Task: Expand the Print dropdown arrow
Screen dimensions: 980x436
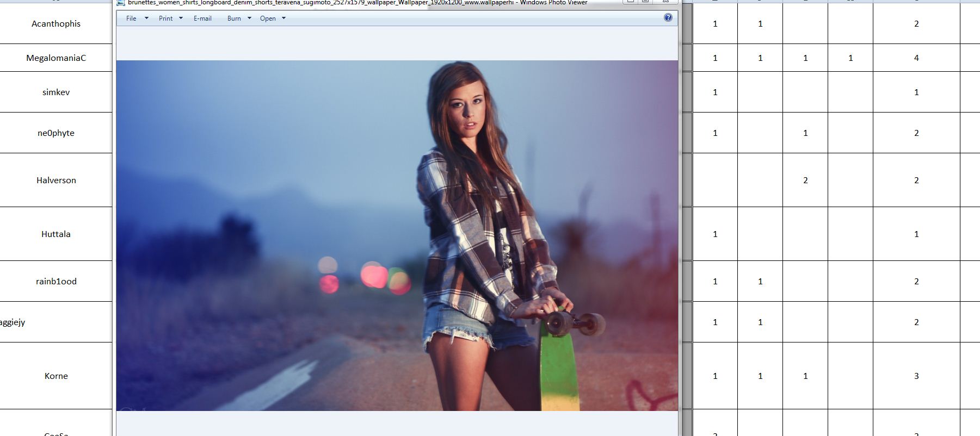Action: tap(181, 18)
